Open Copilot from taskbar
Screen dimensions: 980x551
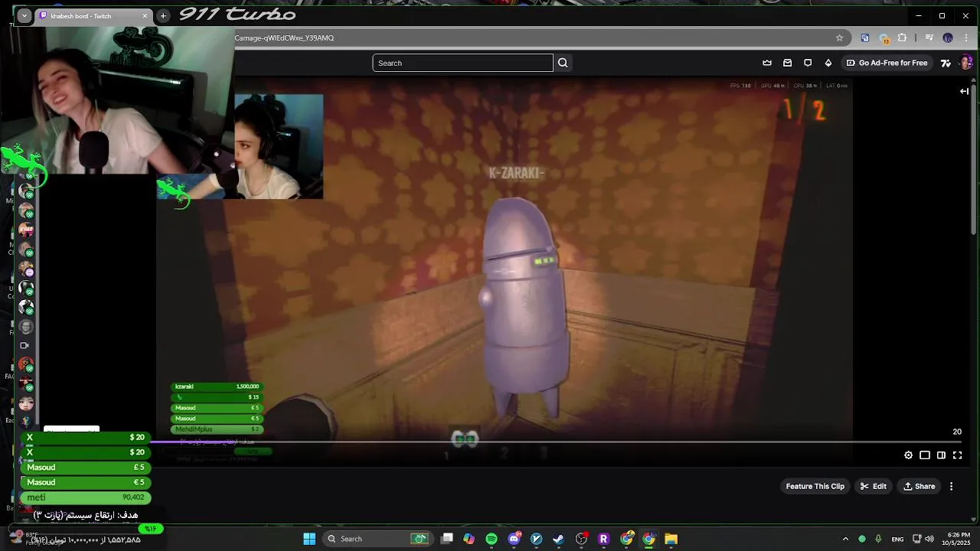pyautogui.click(x=469, y=539)
